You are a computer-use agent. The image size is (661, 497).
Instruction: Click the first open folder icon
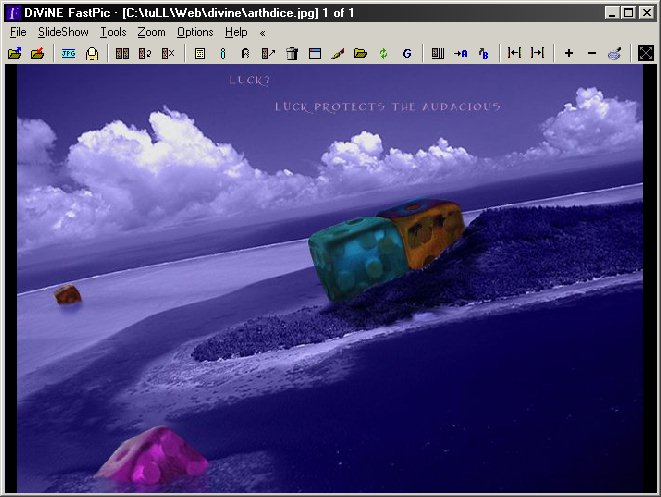[x=15, y=53]
